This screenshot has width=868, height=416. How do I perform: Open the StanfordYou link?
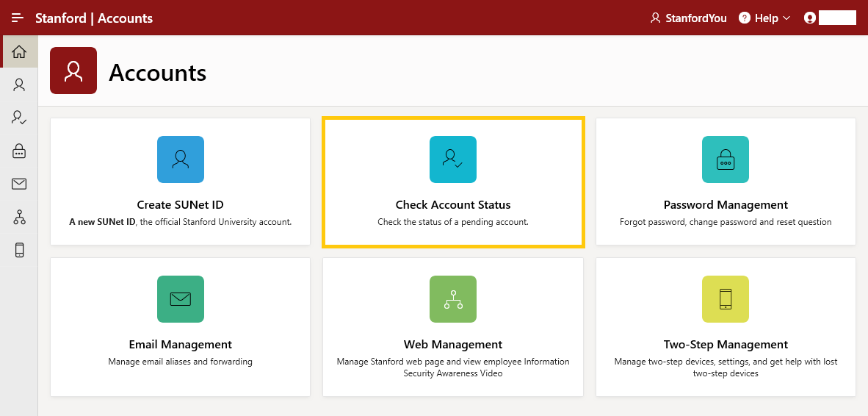(688, 18)
